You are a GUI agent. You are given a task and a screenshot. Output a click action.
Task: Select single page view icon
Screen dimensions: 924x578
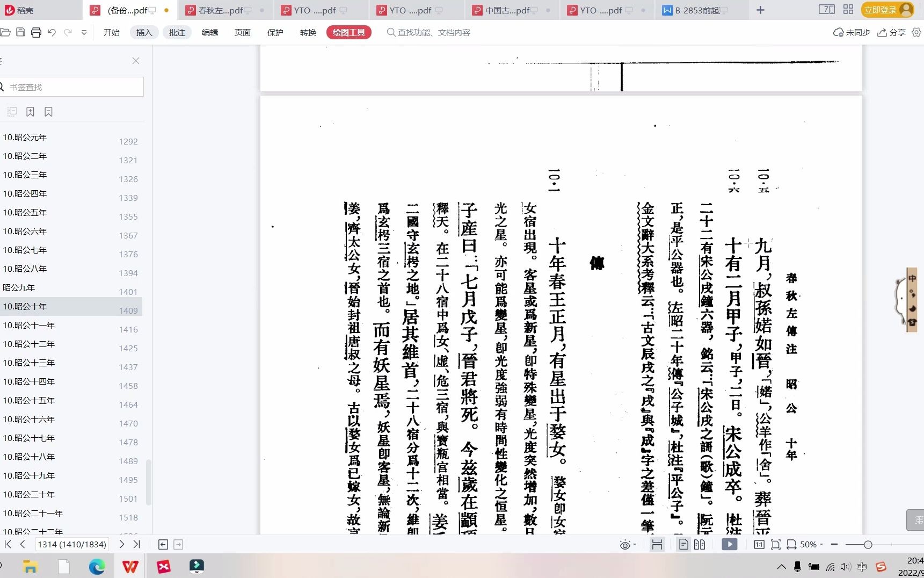[683, 544]
